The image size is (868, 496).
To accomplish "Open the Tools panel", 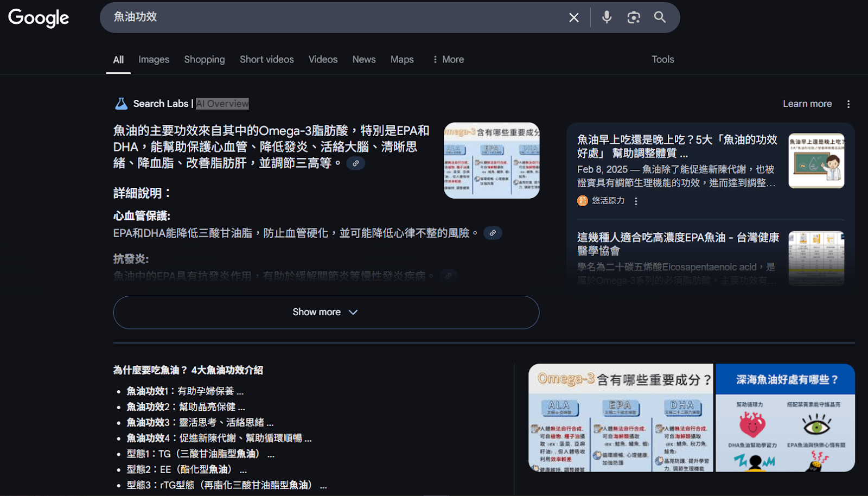I will click(x=662, y=59).
